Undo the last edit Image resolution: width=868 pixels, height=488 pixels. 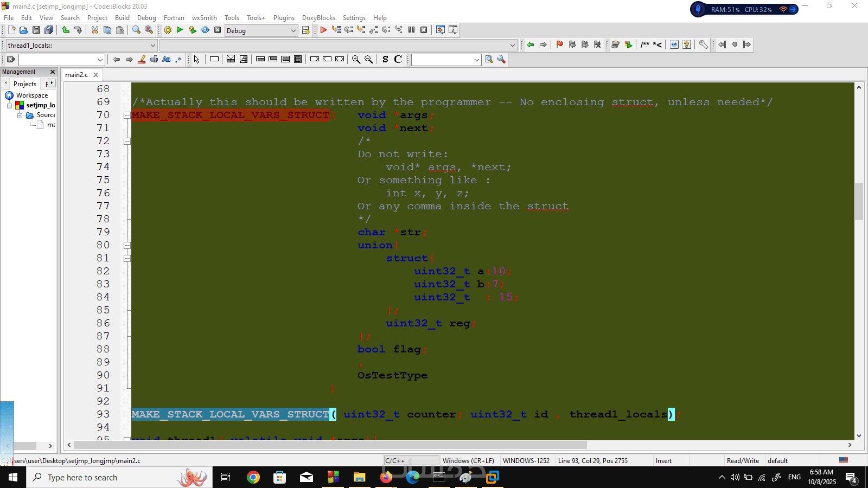[66, 30]
